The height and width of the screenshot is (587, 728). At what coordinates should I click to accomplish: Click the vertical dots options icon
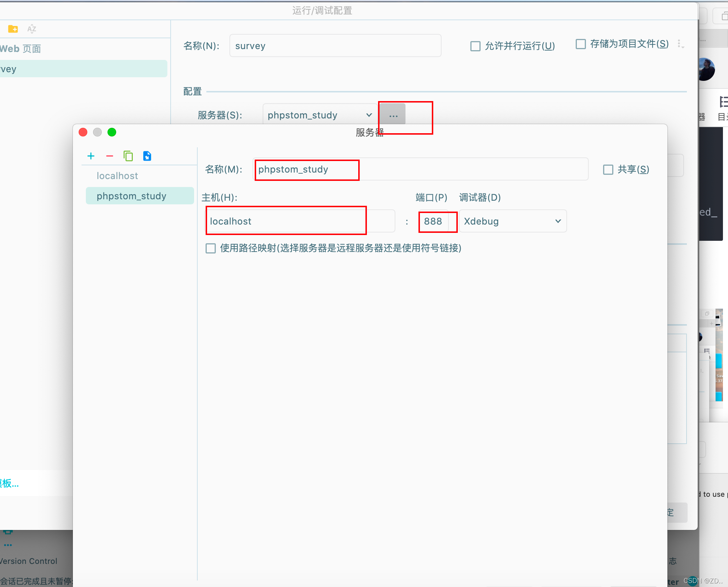[680, 44]
